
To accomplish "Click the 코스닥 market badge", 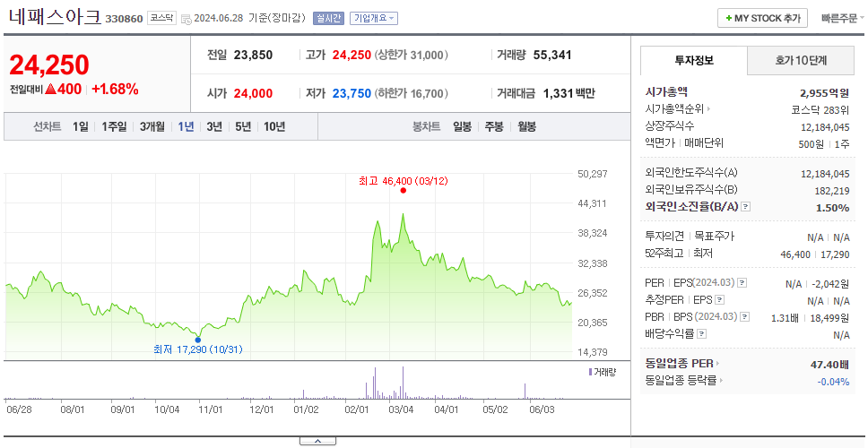I will (x=161, y=18).
